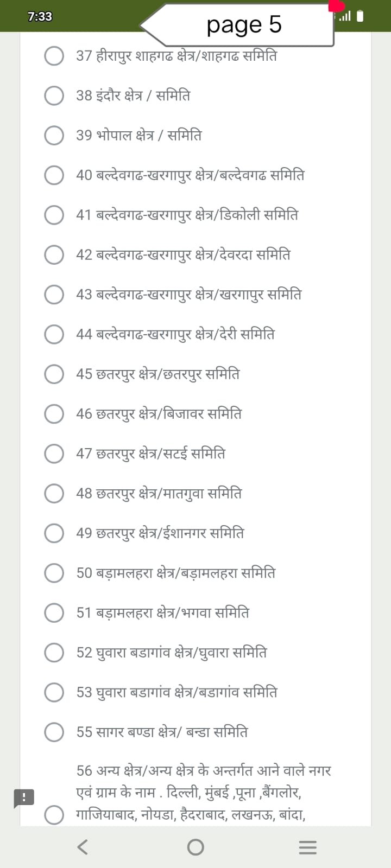Tap the clock time in status bar
This screenshot has width=391, height=868.
click(x=40, y=16)
